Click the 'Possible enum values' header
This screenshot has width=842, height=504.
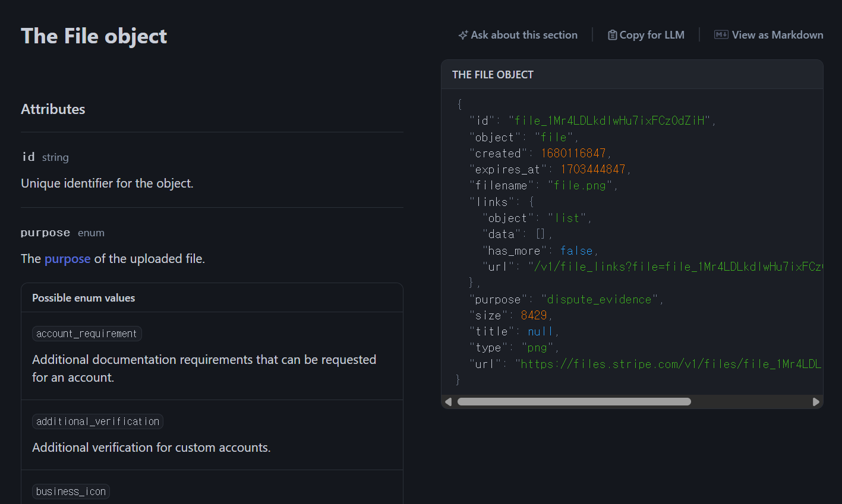coord(83,298)
